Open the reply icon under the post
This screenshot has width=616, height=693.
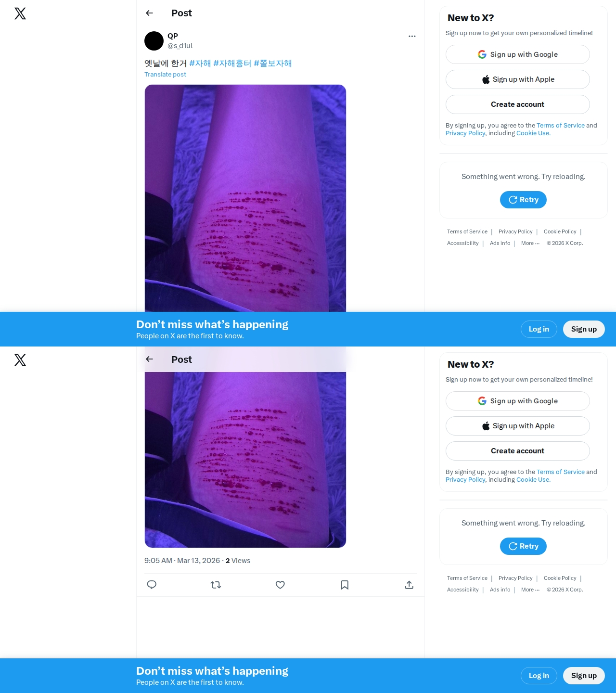(152, 585)
